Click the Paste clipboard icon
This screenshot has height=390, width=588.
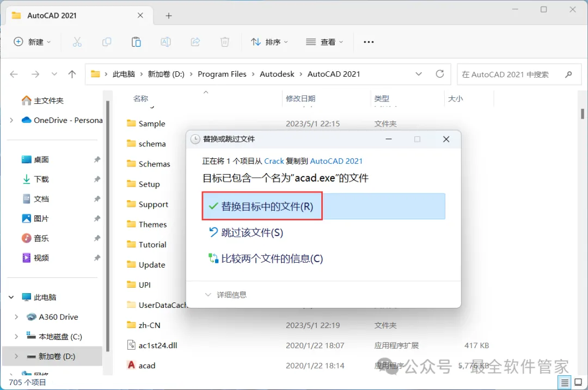pyautogui.click(x=136, y=42)
